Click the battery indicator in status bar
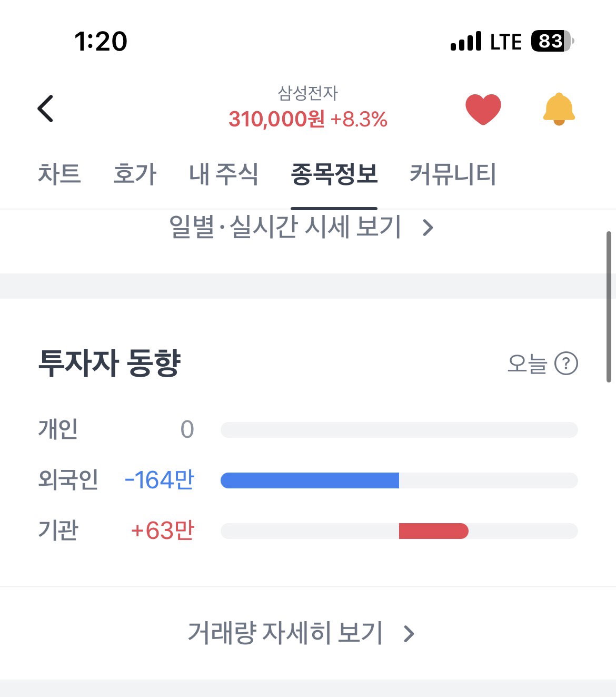This screenshot has width=616, height=697. tap(552, 41)
